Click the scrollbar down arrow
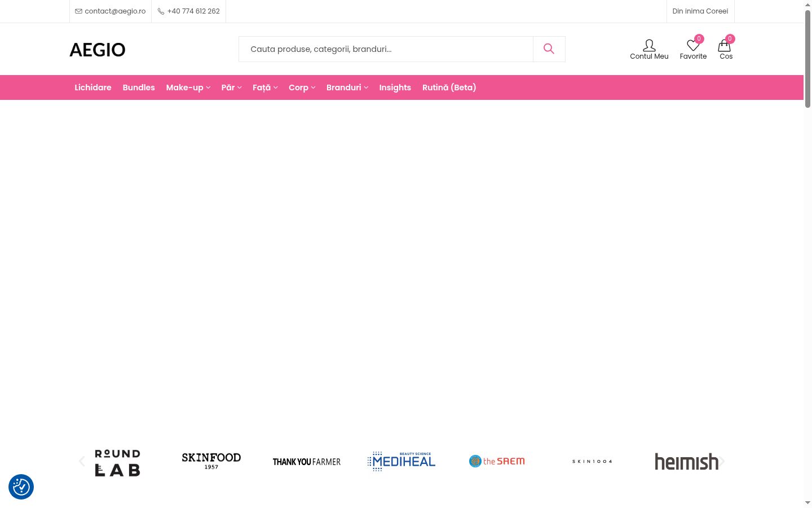Viewport: 812px width, 508px height. point(807,502)
